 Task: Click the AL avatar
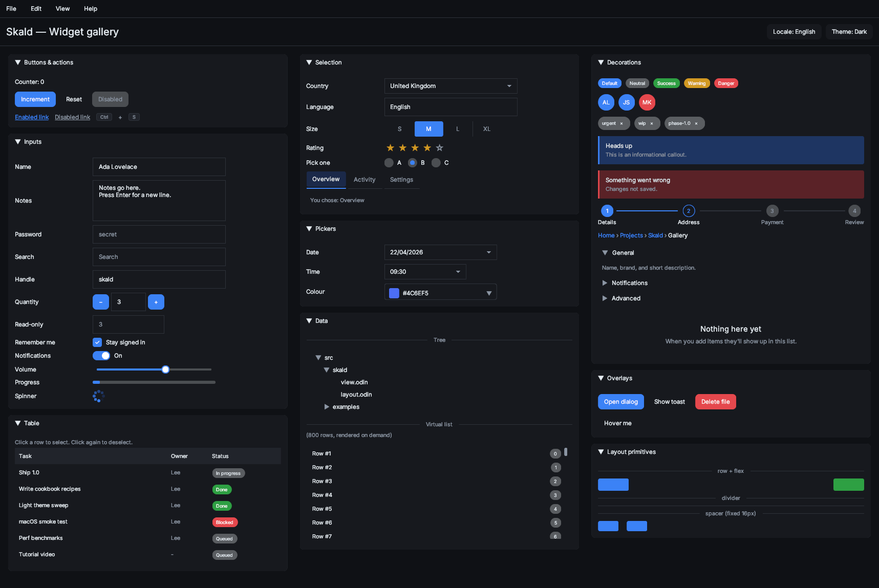[606, 102]
